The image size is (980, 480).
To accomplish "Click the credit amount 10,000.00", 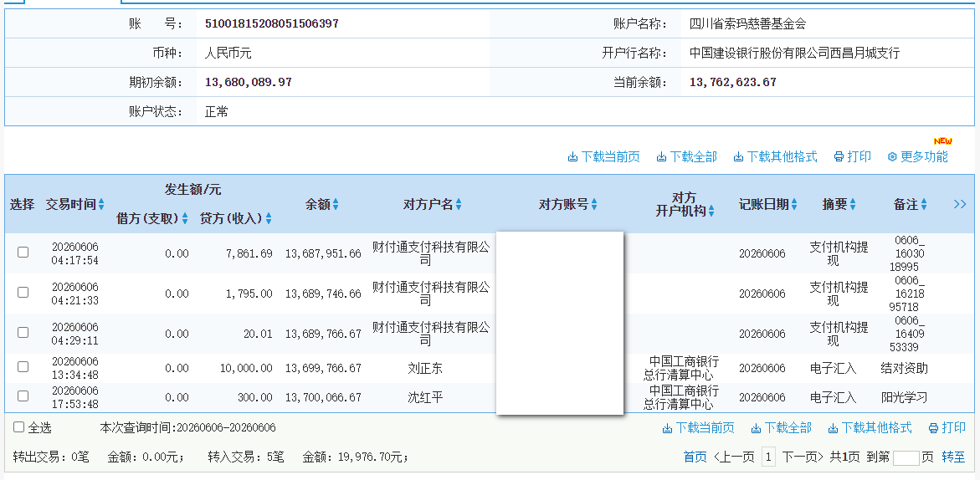I will point(246,368).
